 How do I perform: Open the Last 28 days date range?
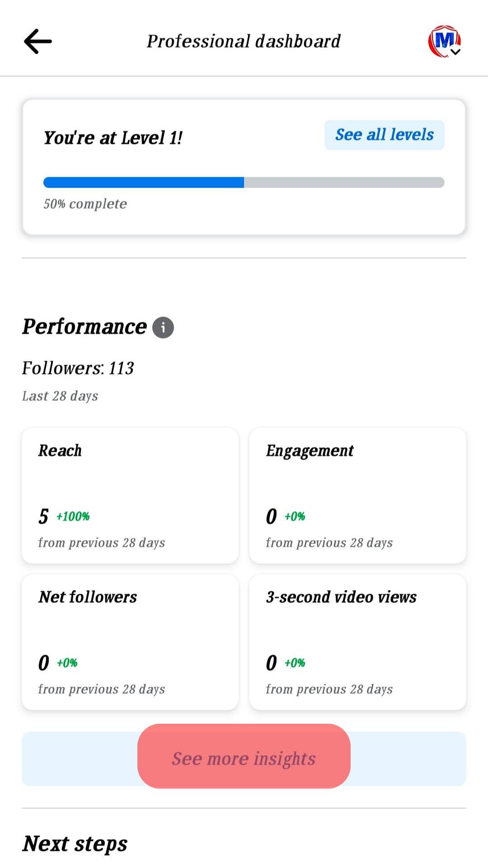(x=60, y=396)
